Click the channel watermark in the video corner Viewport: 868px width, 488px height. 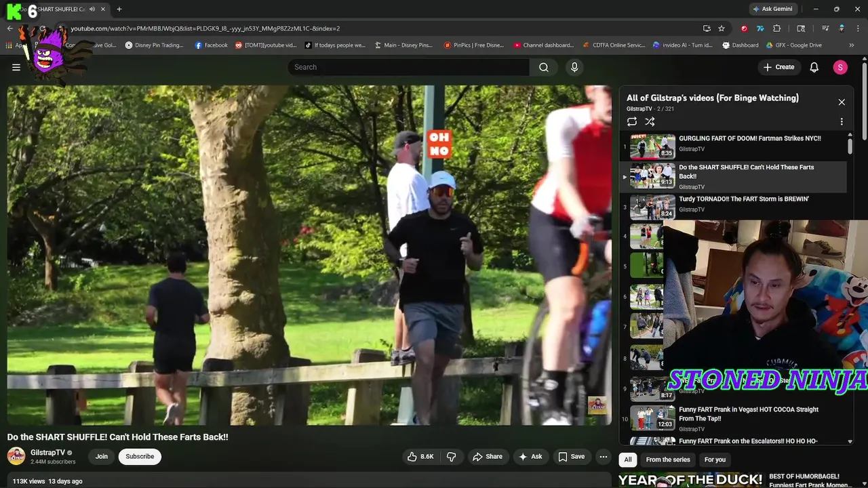(597, 406)
